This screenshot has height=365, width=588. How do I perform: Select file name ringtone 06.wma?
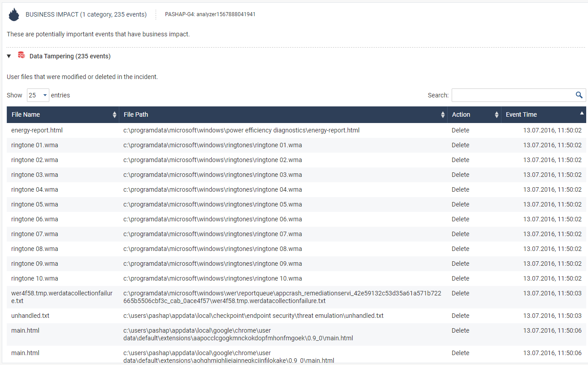(35, 219)
